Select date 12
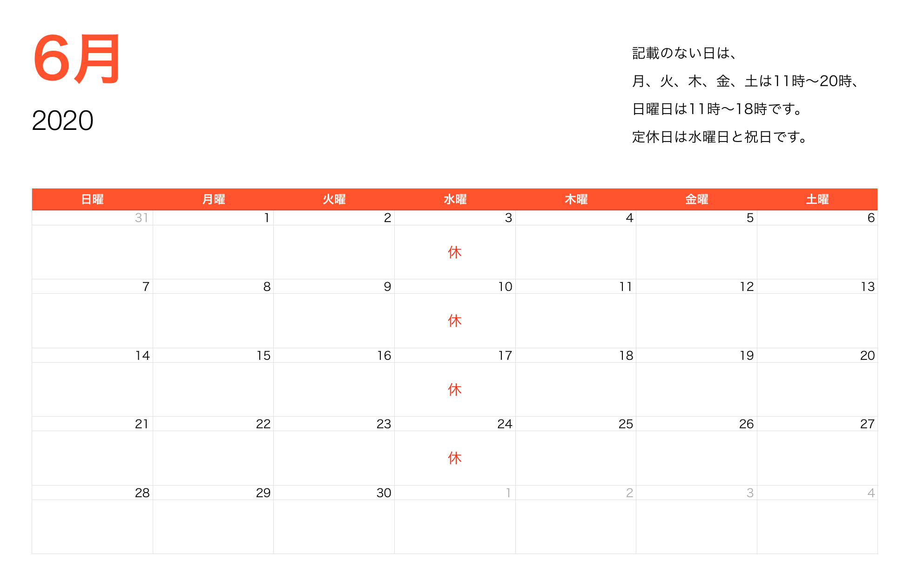Viewport: 924px width, 588px height. 747,287
